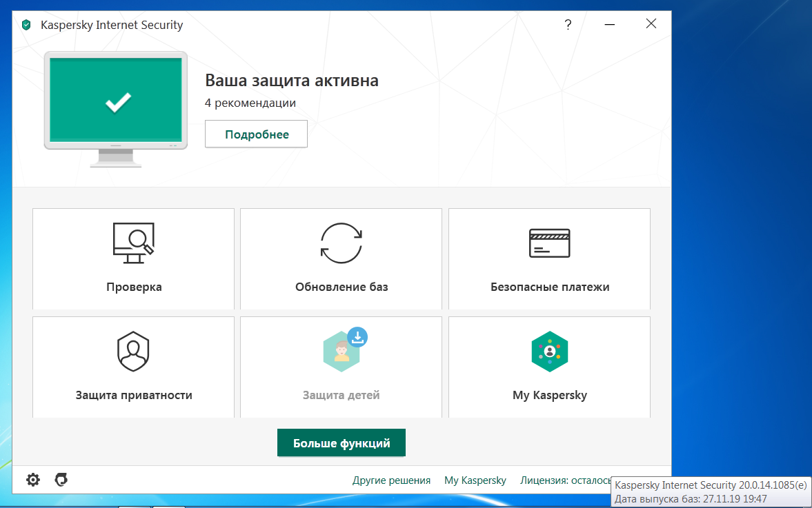Image resolution: width=812 pixels, height=508 pixels.
Task: Open the My Kaspersky hexagon tile icon
Action: (549, 352)
